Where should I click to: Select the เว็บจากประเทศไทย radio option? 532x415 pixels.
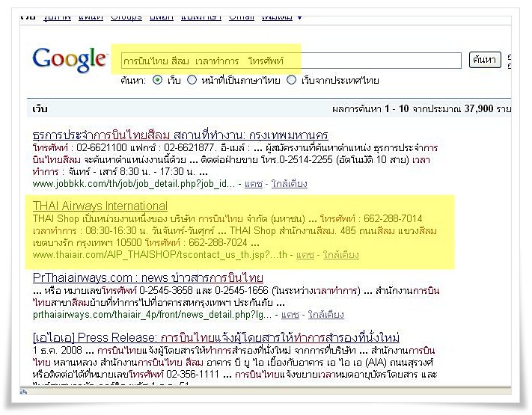pos(292,80)
